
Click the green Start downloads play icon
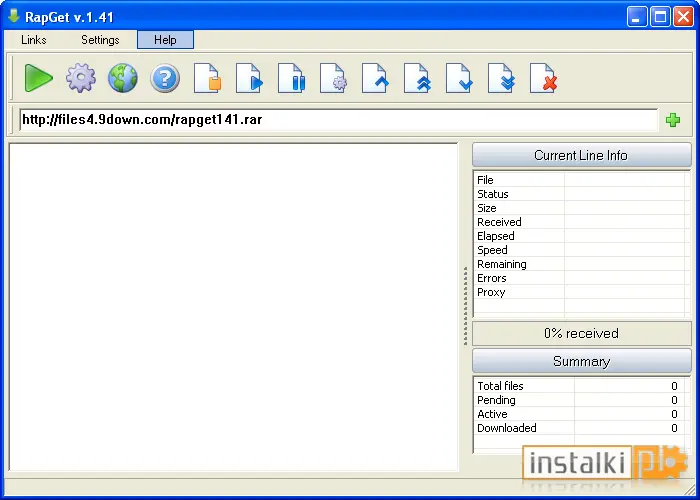[x=38, y=78]
